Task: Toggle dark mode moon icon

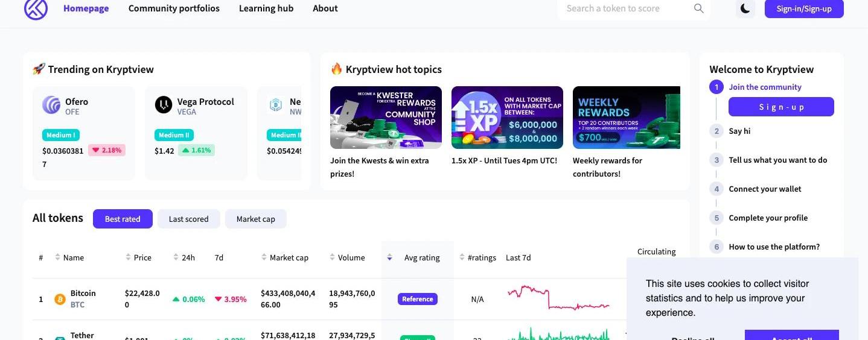Action: 745,8
